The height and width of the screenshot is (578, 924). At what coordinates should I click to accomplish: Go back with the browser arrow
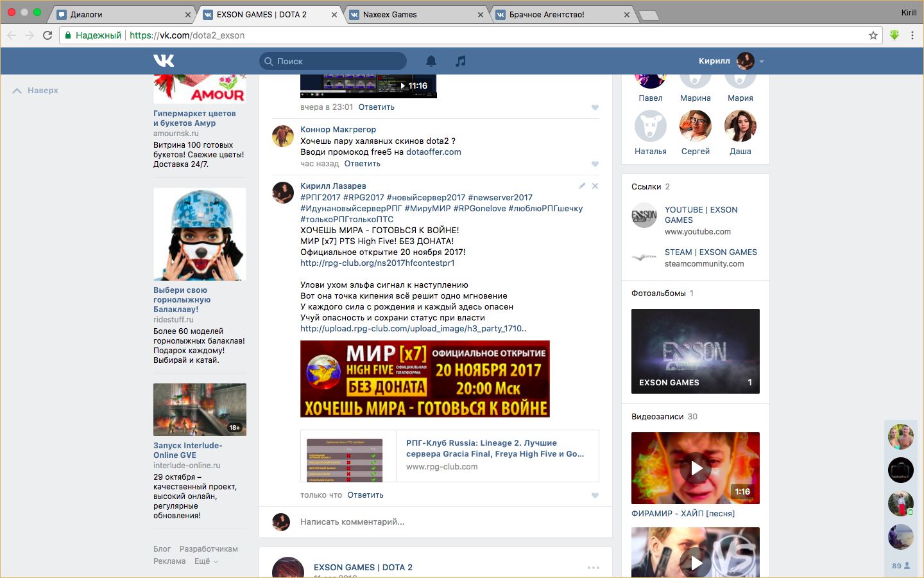click(12, 35)
